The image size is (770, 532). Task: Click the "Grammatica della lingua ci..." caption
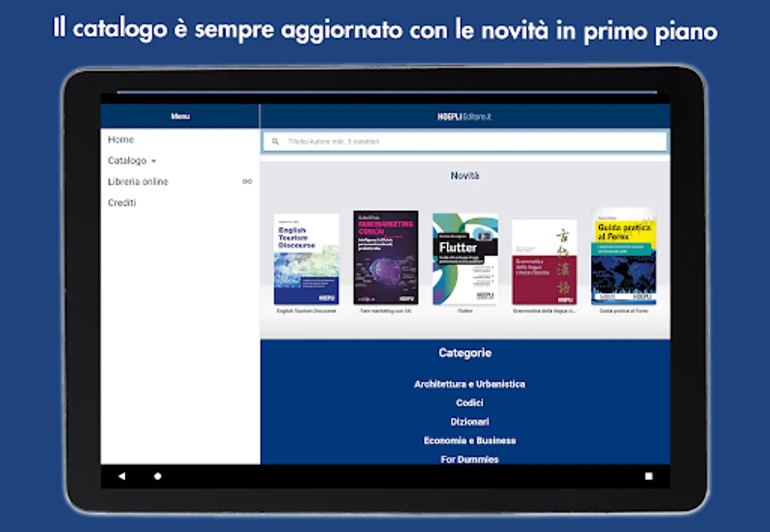(545, 311)
